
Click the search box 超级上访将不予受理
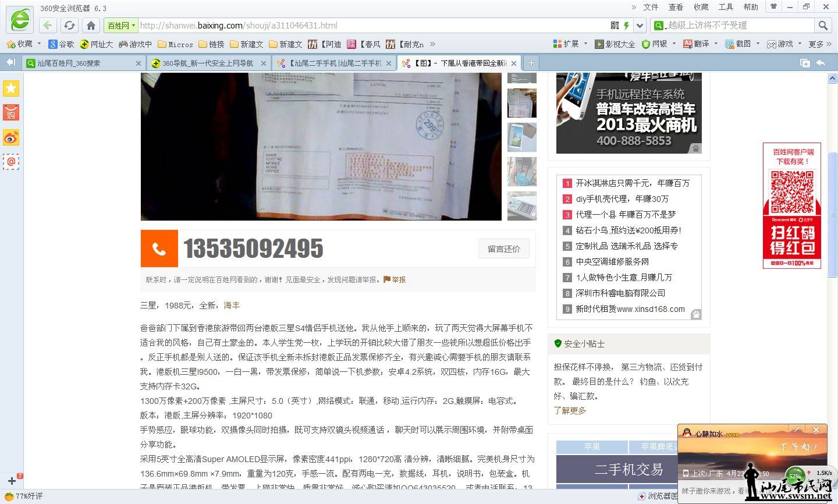pos(739,25)
